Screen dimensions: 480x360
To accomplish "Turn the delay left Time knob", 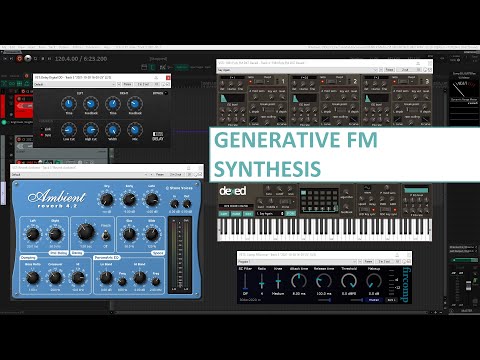I will (x=69, y=104).
